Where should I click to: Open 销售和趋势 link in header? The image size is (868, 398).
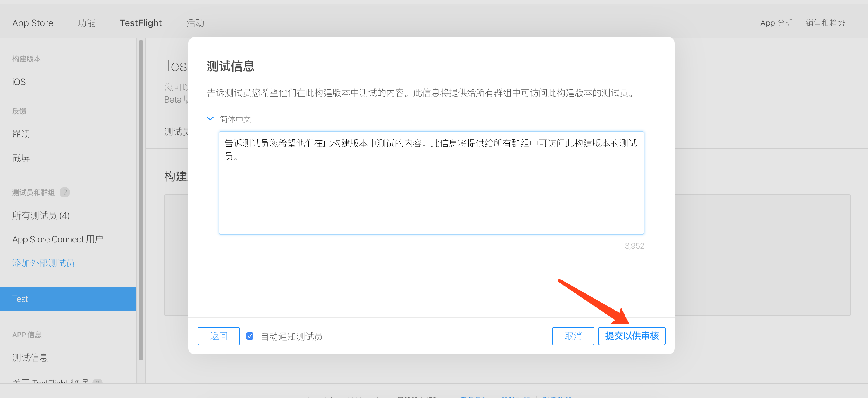pos(825,23)
